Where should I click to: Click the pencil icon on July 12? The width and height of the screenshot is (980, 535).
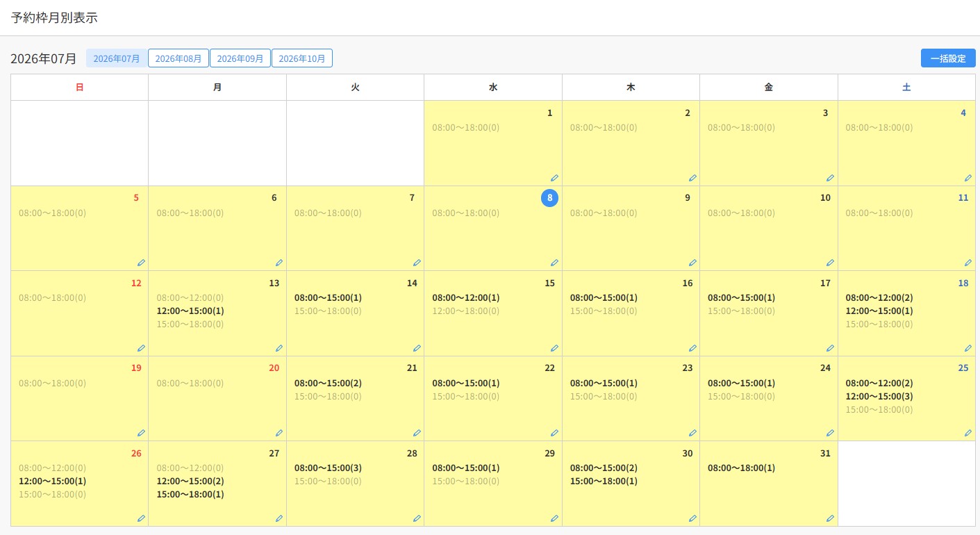(141, 348)
